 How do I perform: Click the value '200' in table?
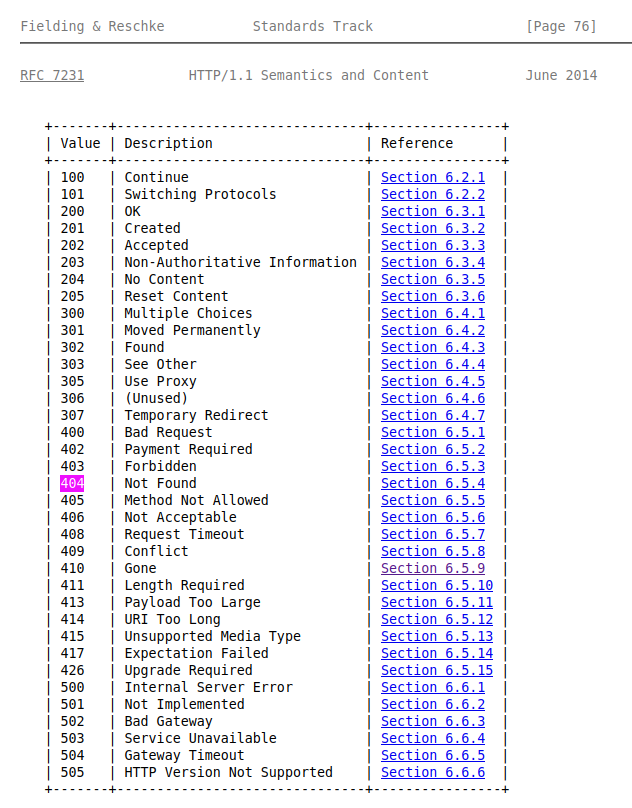click(x=72, y=211)
